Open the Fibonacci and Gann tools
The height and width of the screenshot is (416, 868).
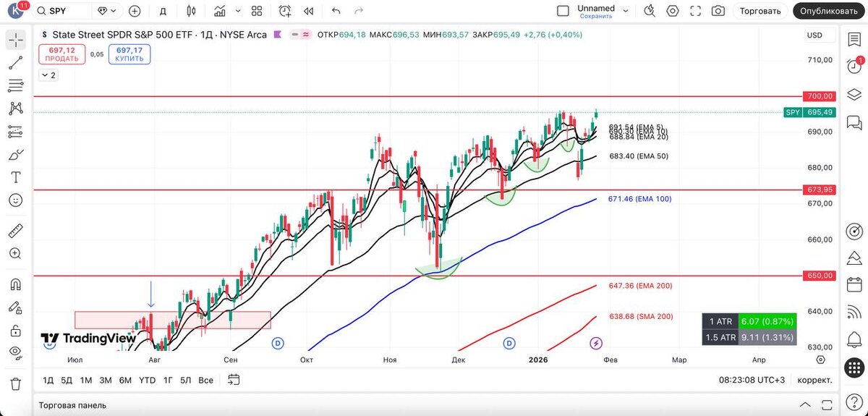(x=15, y=86)
